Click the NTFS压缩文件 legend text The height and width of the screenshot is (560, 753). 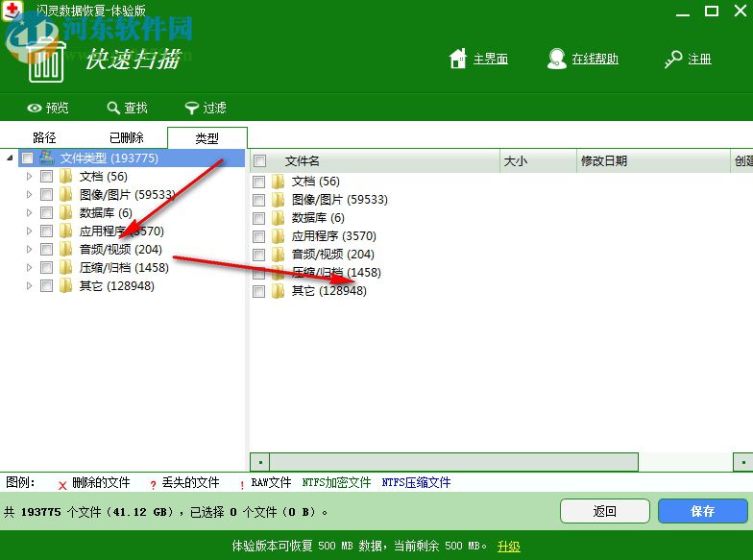[416, 482]
